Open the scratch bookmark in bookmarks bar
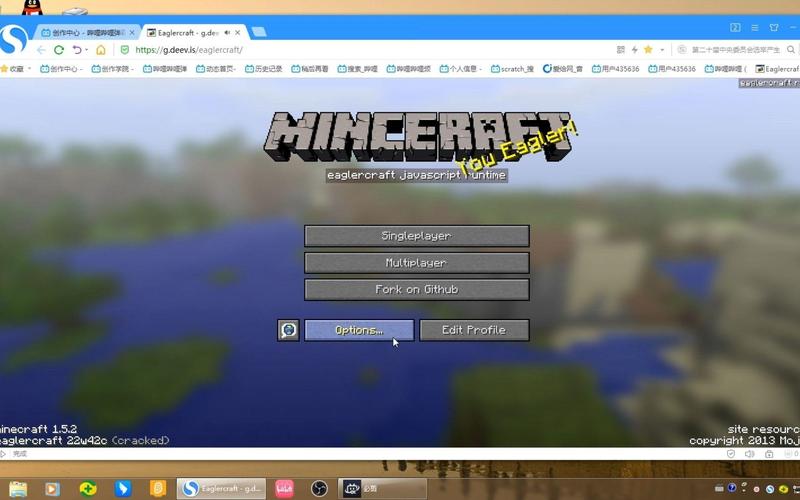 [517, 69]
